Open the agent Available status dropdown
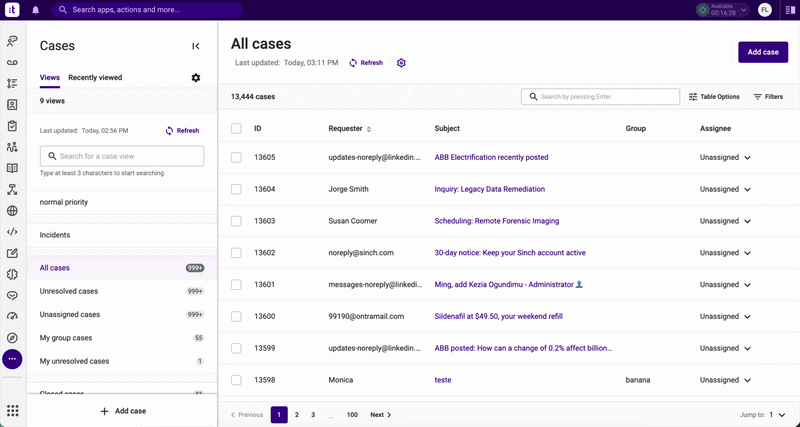The height and width of the screenshot is (427, 800). (722, 10)
